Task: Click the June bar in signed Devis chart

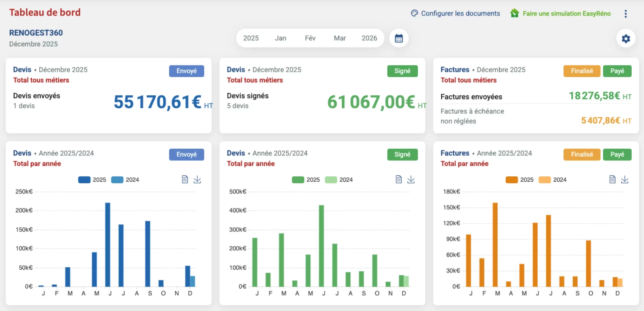Action: [321, 246]
